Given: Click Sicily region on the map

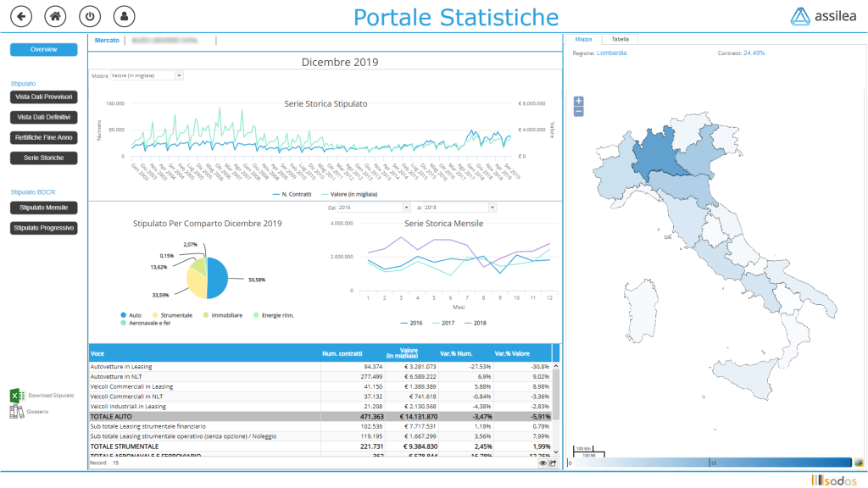Looking at the screenshot, I should pyautogui.click(x=743, y=377).
